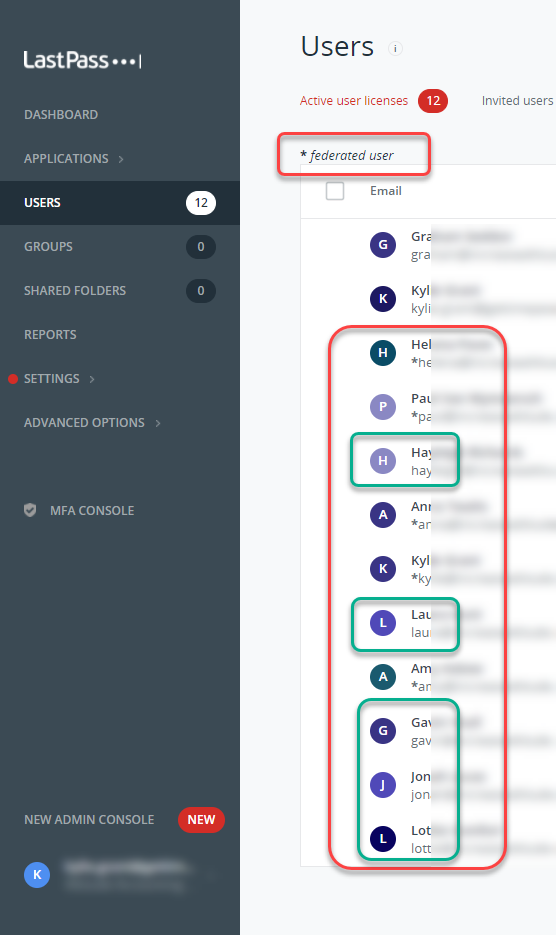Click the LastPass logo

[x=82, y=60]
